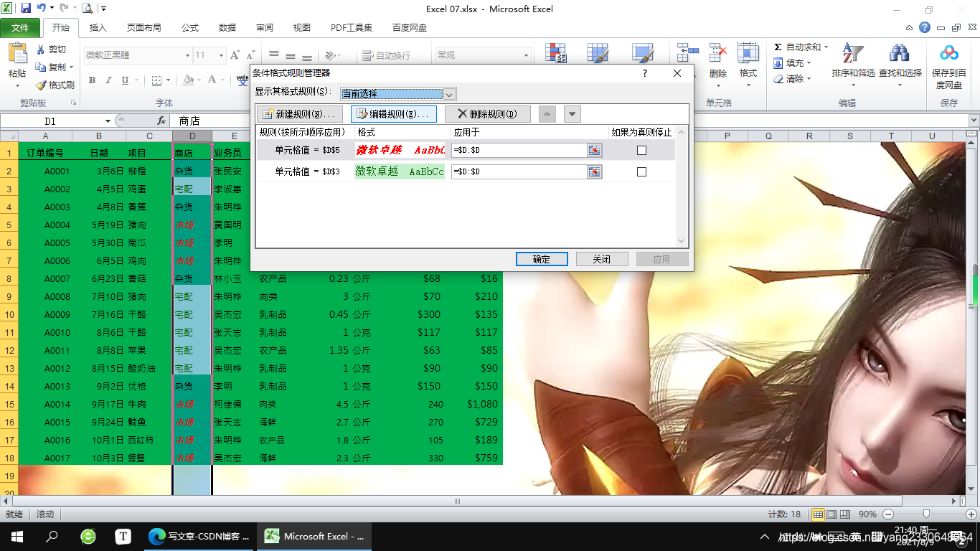This screenshot has height=551, width=980.
Task: Open the File (文件) tab
Action: click(x=20, y=28)
